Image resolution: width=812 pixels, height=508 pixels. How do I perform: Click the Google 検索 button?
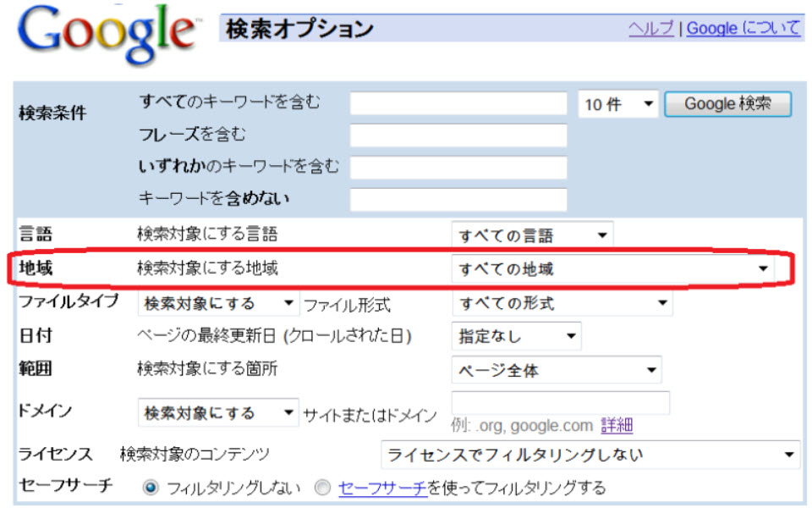727,104
